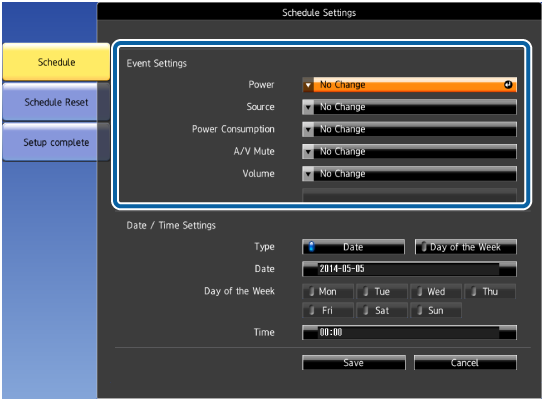Check the Sat day option

click(x=382, y=310)
